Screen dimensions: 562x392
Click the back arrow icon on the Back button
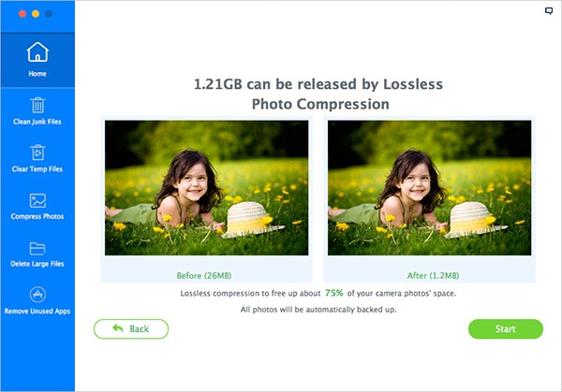(118, 328)
